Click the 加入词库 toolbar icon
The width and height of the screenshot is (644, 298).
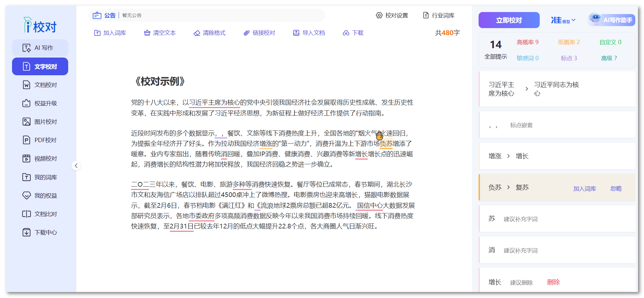point(97,33)
